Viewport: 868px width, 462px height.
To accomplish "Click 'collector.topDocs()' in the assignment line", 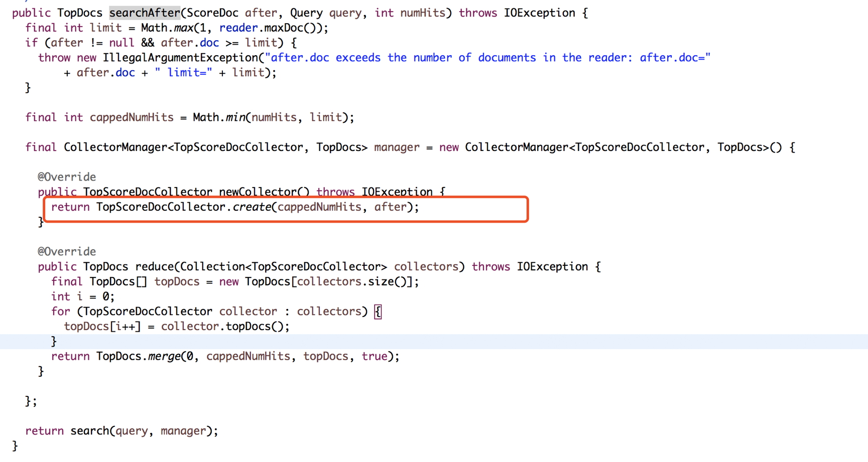I will pyautogui.click(x=222, y=327).
